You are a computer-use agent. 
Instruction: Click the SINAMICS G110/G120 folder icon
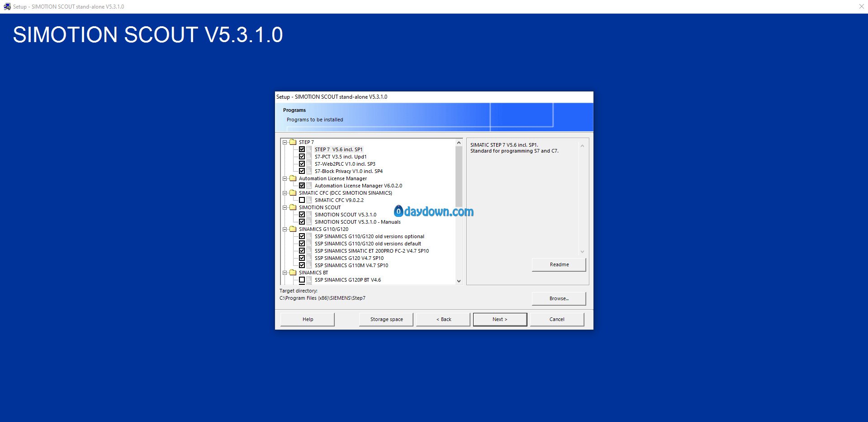pos(293,229)
